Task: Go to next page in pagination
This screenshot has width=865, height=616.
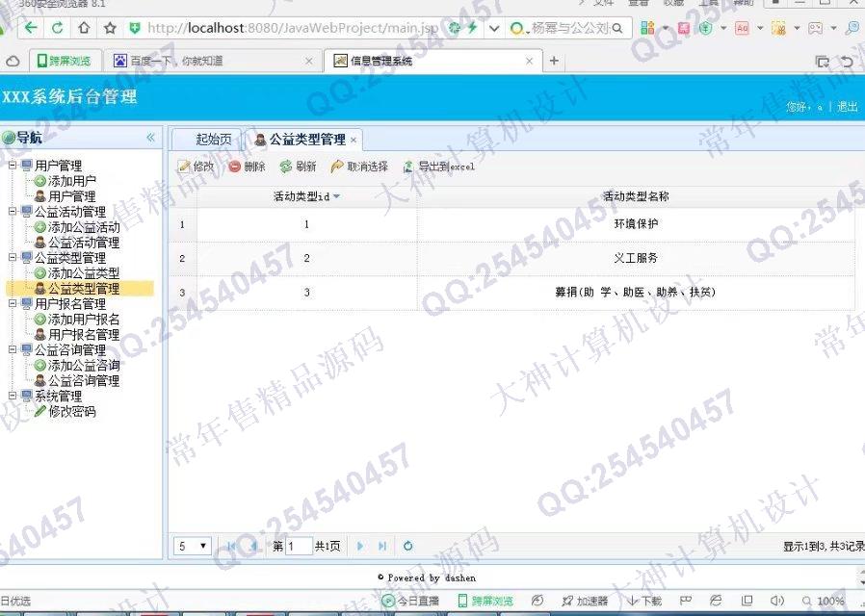Action: 360,546
